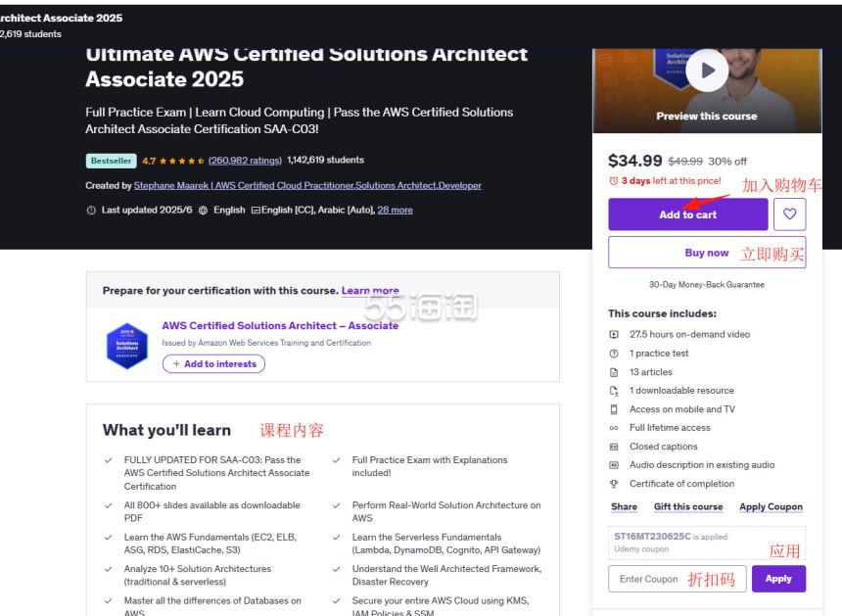
Task: Select the Gift this course option
Action: coord(688,507)
